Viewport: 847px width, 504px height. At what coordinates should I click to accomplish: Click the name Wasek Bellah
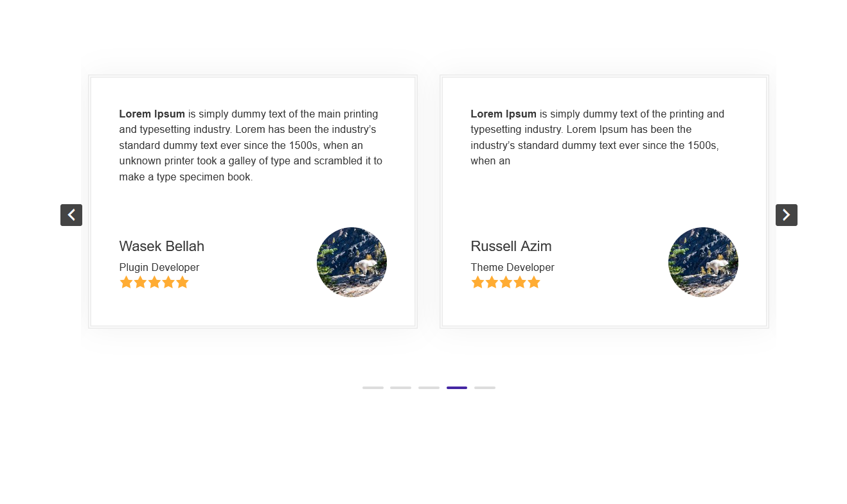(162, 246)
